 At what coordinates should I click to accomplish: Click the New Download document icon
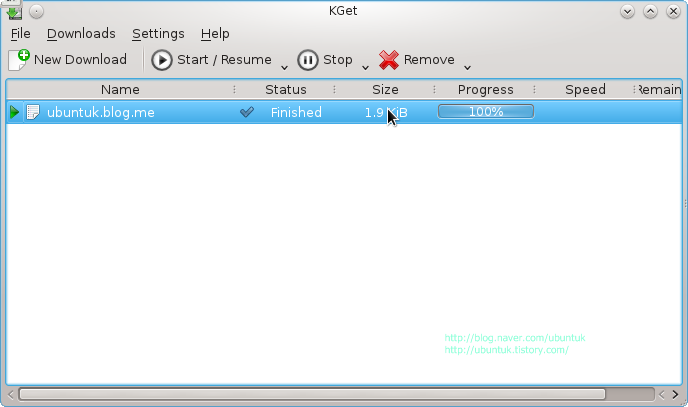[x=19, y=60]
